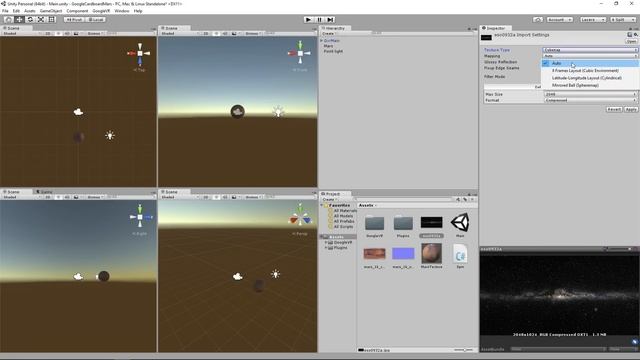Open Inspector help book icon
640x360 pixels.
tap(630, 35)
